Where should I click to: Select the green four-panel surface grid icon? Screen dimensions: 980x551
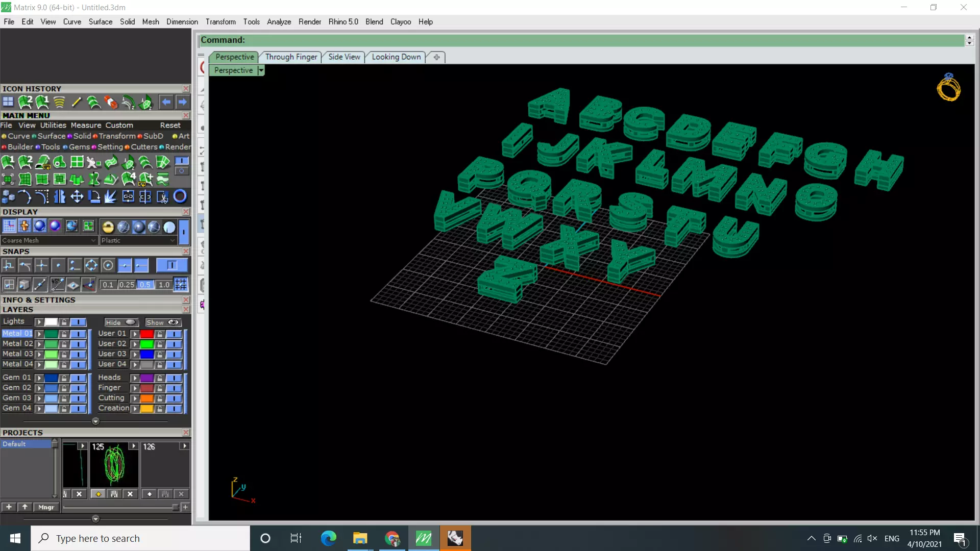pyautogui.click(x=77, y=162)
